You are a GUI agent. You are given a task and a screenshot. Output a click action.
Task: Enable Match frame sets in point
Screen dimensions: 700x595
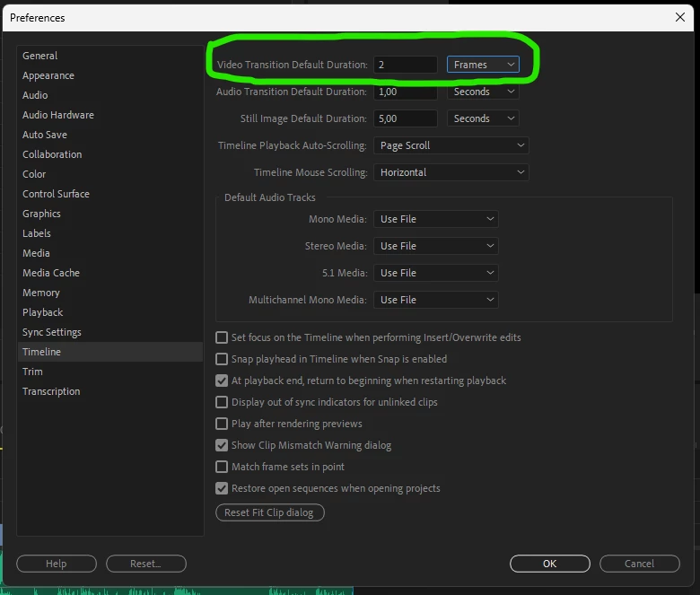(x=222, y=467)
